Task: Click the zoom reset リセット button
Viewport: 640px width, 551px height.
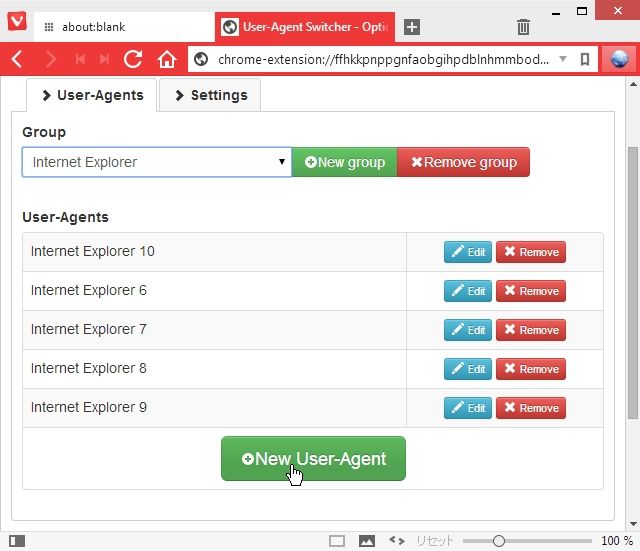Action: (x=435, y=541)
